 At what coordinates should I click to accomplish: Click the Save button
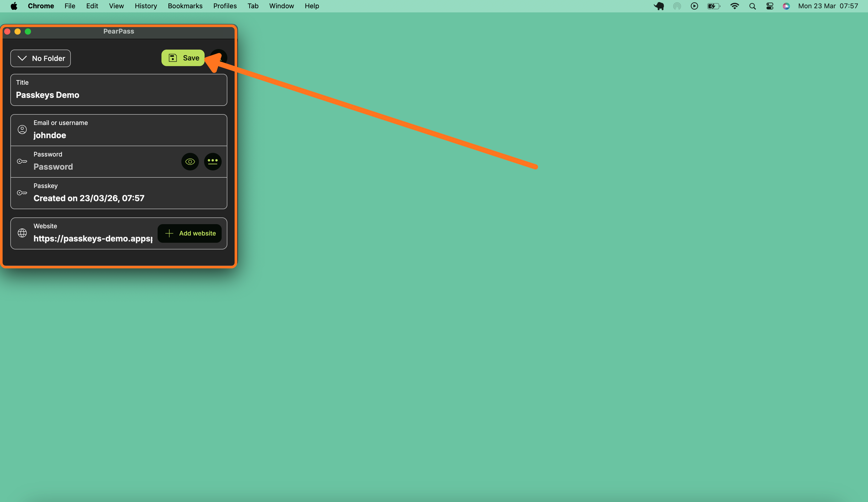point(183,58)
